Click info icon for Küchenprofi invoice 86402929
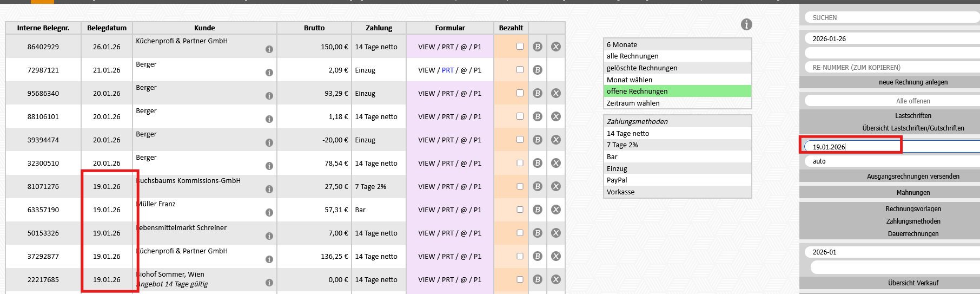980x294 pixels. coord(269,49)
